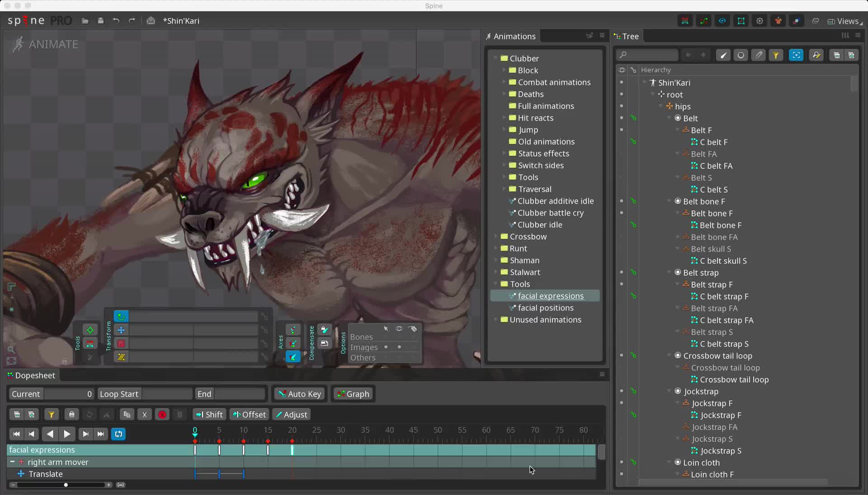Open the Playback view icon
This screenshot has height=495, width=868.
coord(759,21)
